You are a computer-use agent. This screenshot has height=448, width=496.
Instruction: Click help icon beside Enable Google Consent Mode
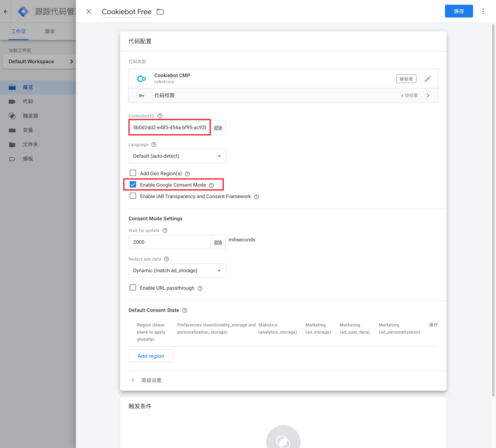[211, 185]
